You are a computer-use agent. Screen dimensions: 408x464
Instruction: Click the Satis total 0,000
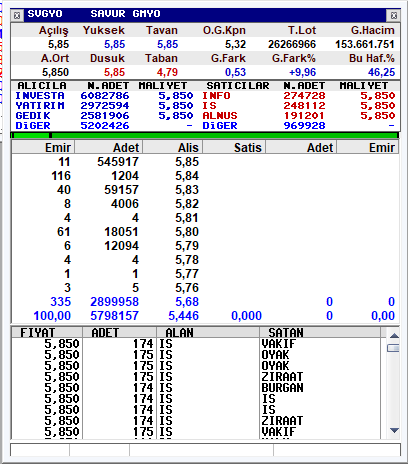[x=246, y=316]
